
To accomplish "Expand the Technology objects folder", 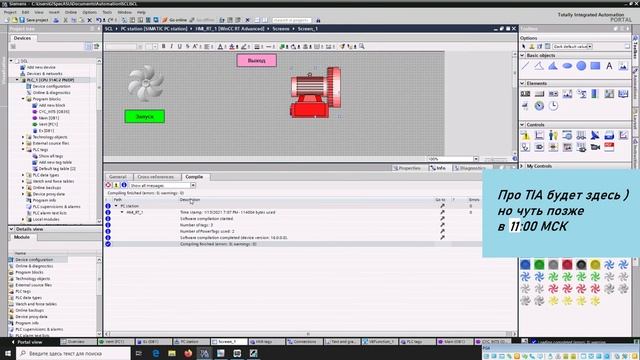I will (x=23, y=137).
